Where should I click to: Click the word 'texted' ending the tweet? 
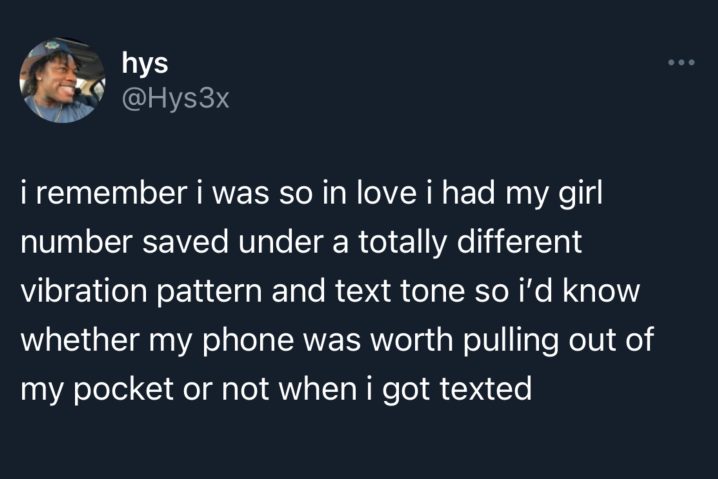click(x=486, y=388)
